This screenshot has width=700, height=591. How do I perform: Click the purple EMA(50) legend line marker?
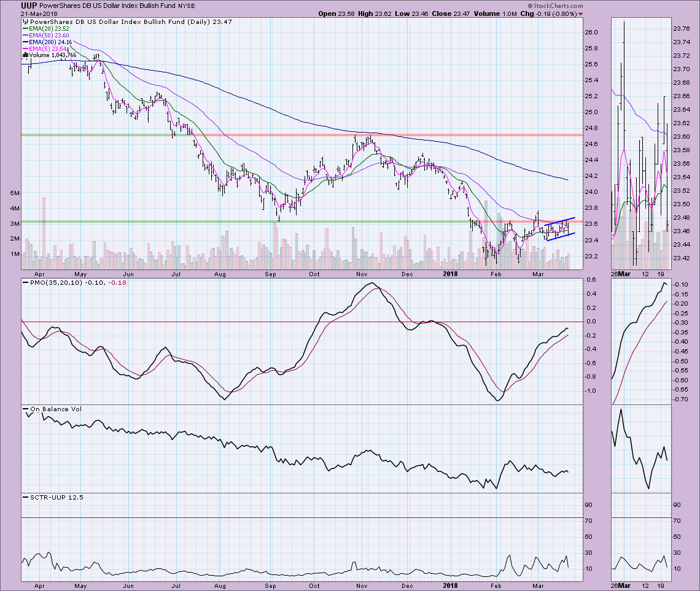(x=25, y=36)
